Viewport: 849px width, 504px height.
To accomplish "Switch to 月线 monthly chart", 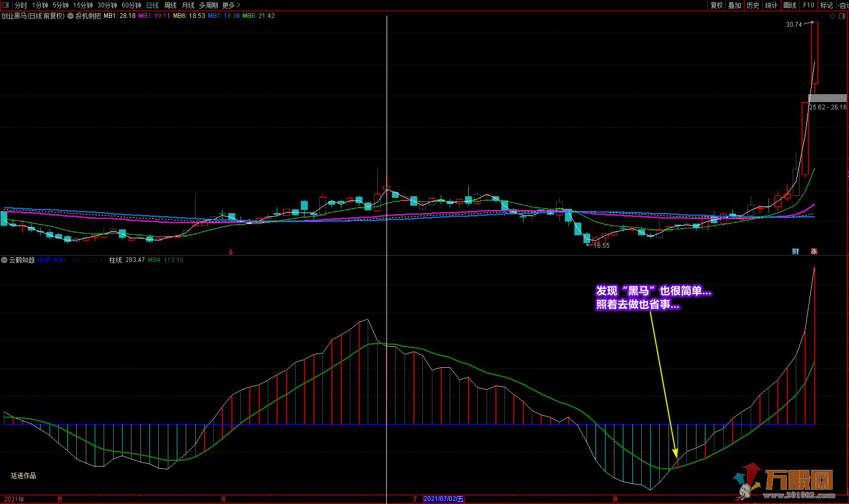I will coord(188,5).
